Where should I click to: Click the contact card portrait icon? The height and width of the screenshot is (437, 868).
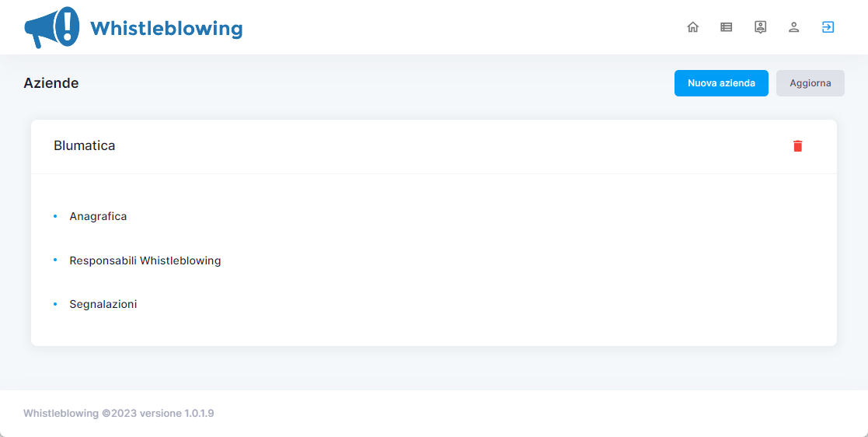pos(760,27)
